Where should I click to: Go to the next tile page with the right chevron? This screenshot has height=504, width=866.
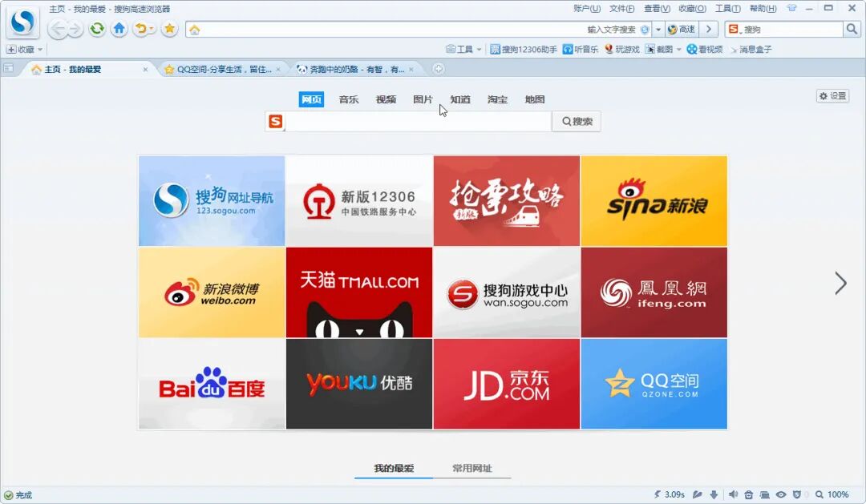[x=840, y=284]
